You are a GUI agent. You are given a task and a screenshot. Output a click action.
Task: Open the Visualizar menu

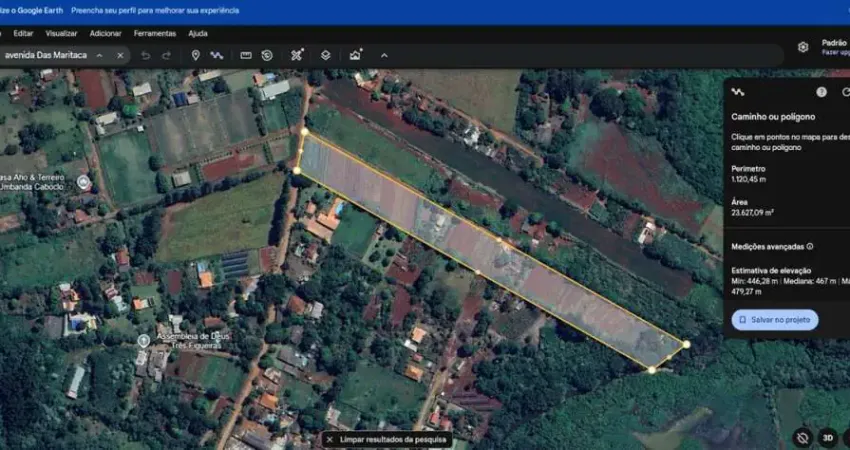point(61,34)
